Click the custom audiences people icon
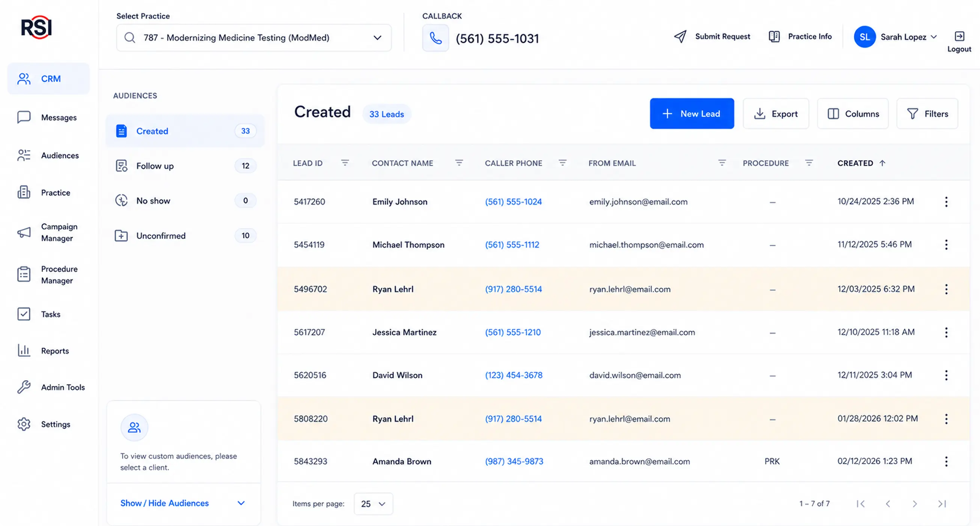Screen dimensions: 980x526 click(x=134, y=428)
